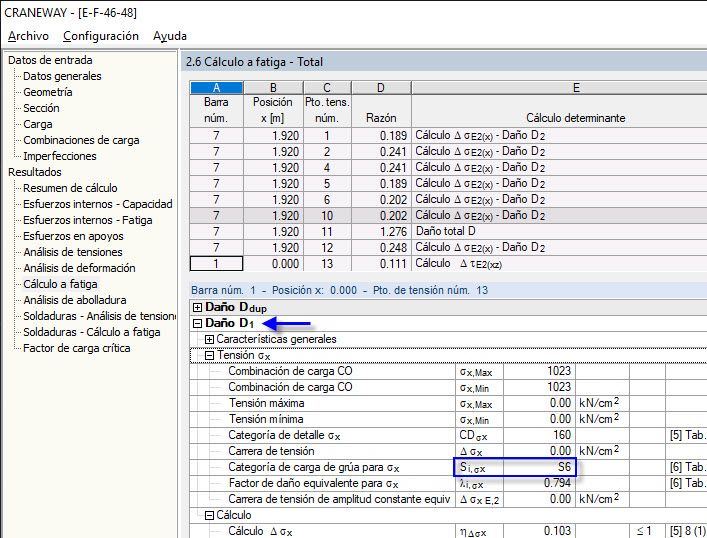This screenshot has height=538, width=707.
Task: Open Factor de carga crítica
Action: [77, 348]
